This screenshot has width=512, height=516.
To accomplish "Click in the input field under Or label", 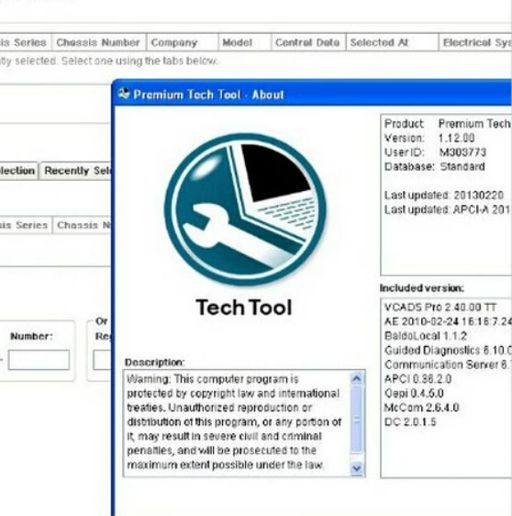I will pyautogui.click(x=102, y=360).
